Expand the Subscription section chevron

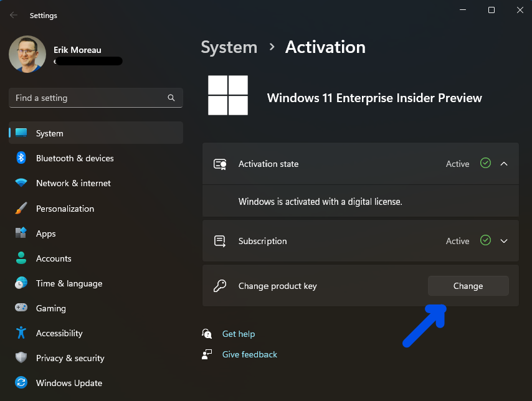(505, 241)
